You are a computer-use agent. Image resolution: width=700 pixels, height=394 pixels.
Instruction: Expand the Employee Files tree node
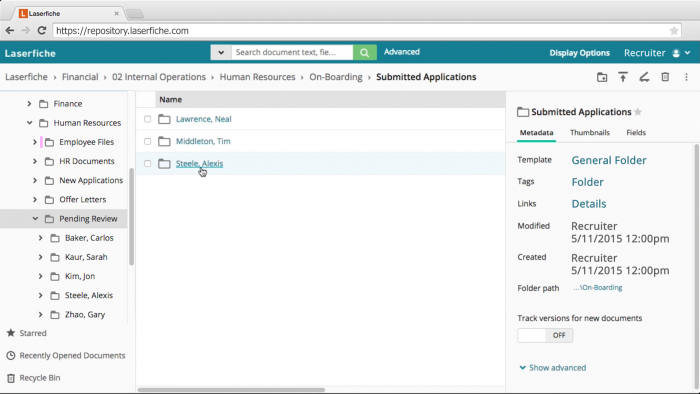35,142
